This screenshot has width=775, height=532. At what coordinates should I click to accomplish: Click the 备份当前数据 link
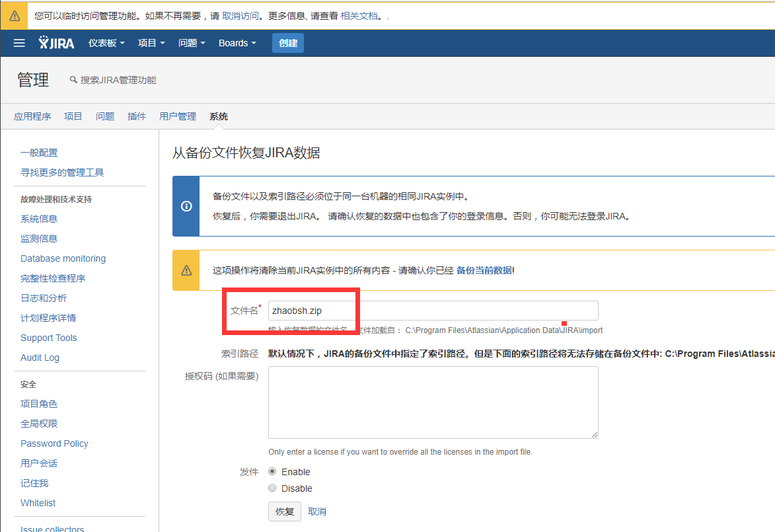pyautogui.click(x=484, y=270)
